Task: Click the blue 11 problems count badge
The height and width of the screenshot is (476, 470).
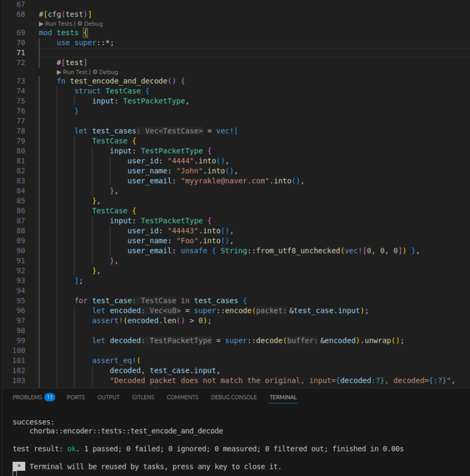Action: tap(49, 397)
